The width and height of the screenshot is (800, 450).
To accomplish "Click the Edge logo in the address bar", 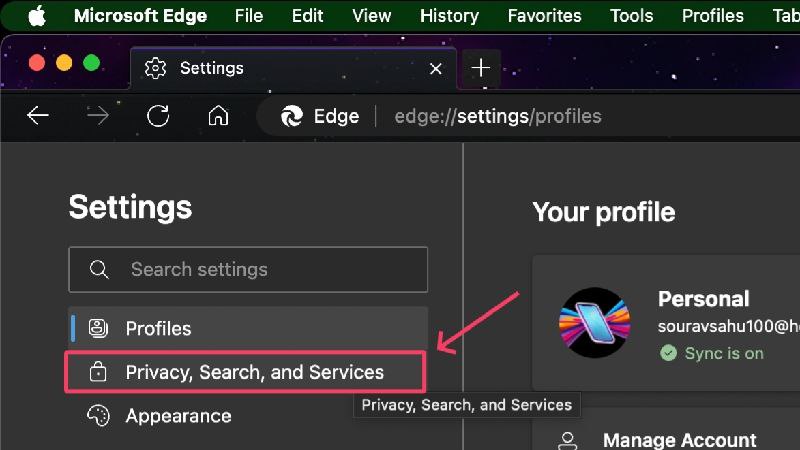I will pos(292,116).
